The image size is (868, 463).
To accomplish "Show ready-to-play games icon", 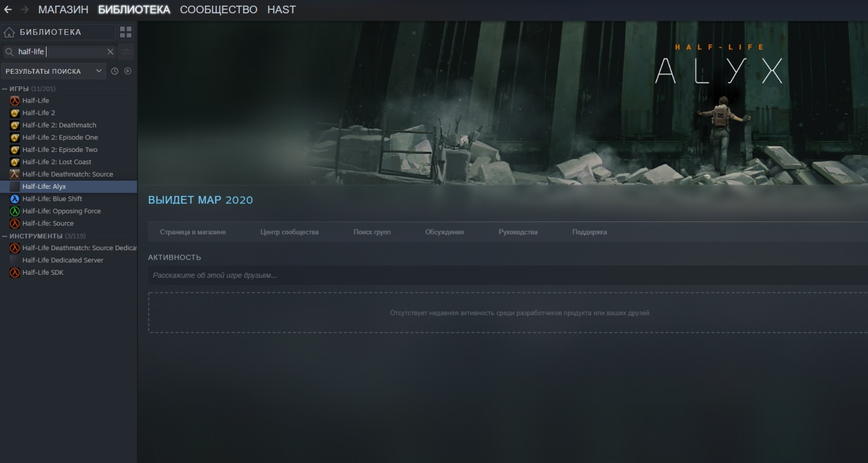I will 128,71.
